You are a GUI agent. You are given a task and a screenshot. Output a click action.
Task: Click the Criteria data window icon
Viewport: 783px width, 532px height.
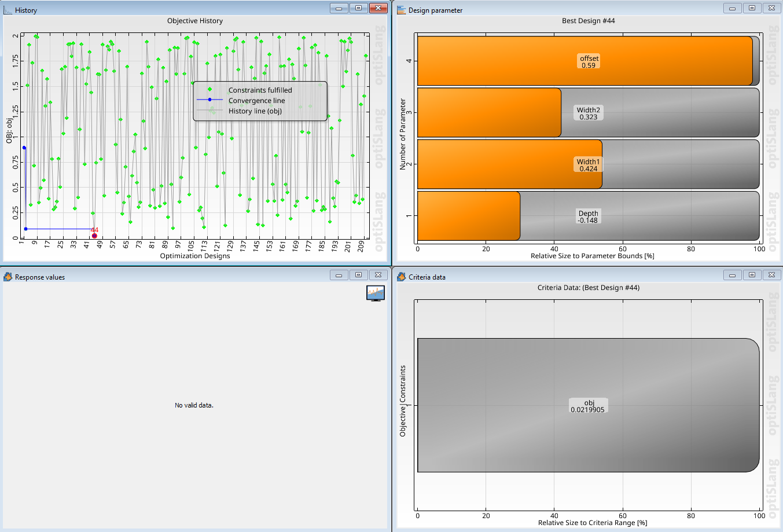(x=401, y=277)
